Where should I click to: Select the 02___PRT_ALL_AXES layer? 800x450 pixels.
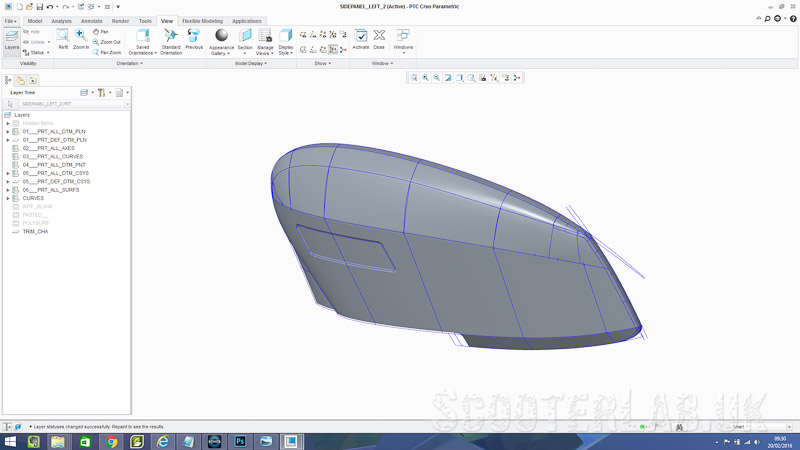[x=48, y=148]
